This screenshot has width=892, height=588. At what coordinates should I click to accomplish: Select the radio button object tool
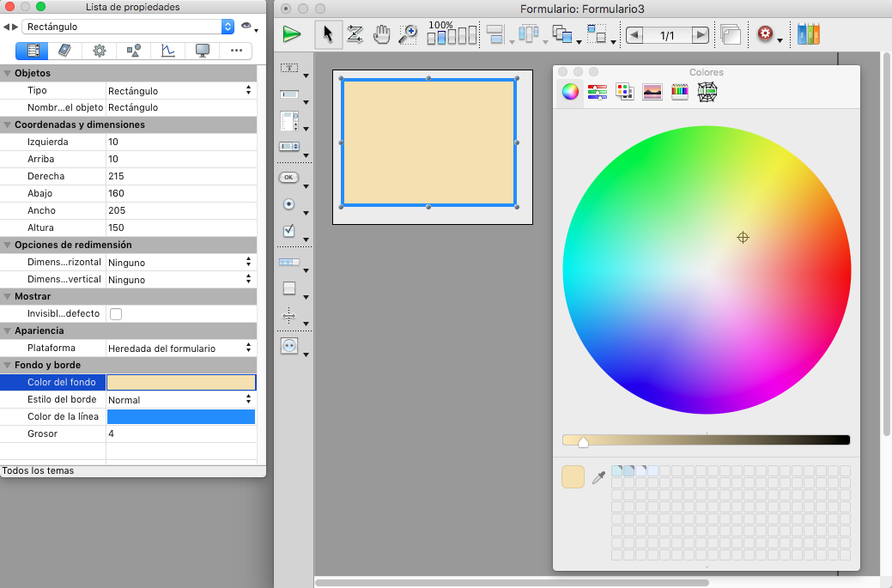[x=289, y=204]
